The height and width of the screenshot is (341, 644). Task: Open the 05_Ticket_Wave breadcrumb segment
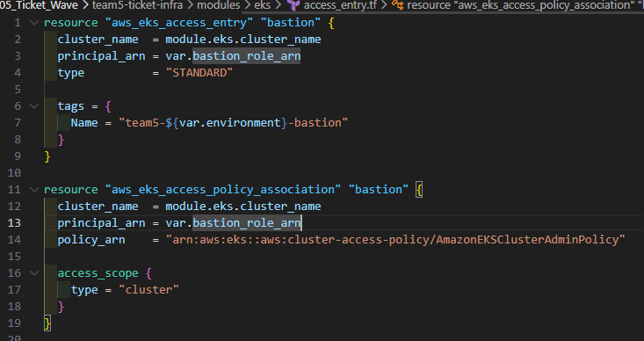pyautogui.click(x=39, y=5)
